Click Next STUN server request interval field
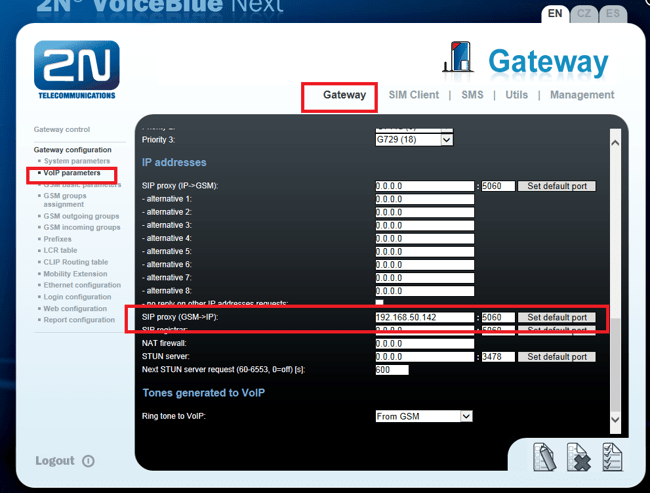The width and height of the screenshot is (650, 493). pos(392,370)
